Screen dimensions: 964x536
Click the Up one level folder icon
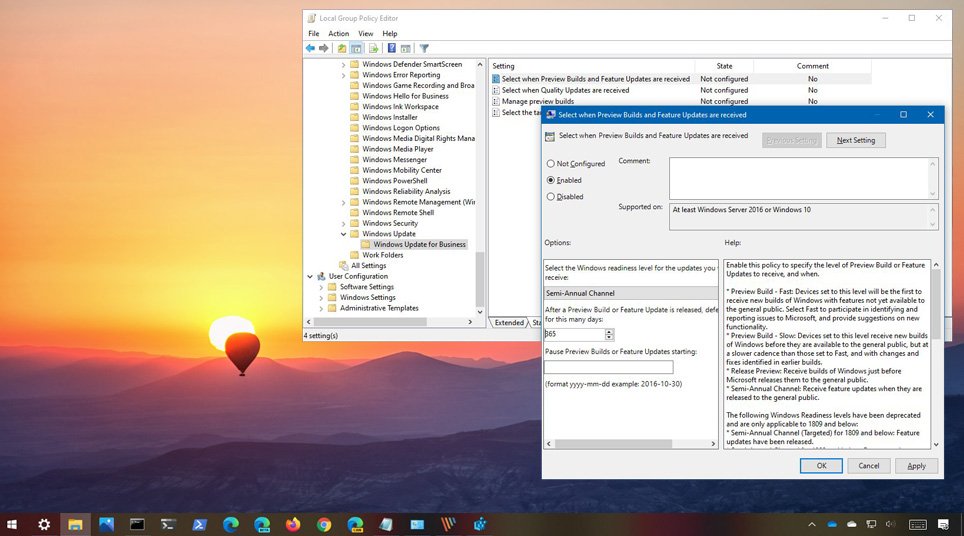click(x=342, y=48)
